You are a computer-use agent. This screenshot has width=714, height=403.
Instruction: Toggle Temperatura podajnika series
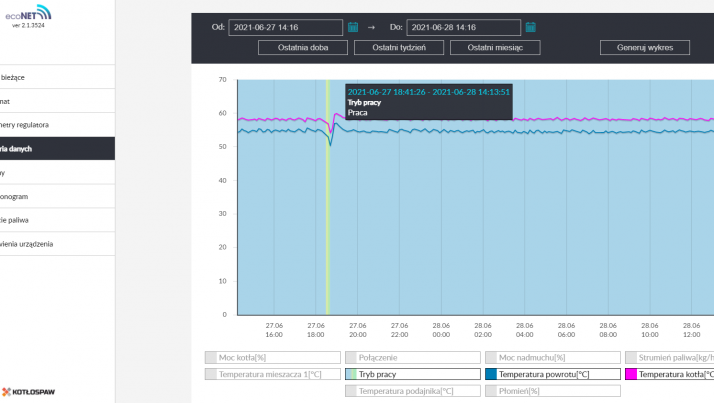(x=413, y=391)
